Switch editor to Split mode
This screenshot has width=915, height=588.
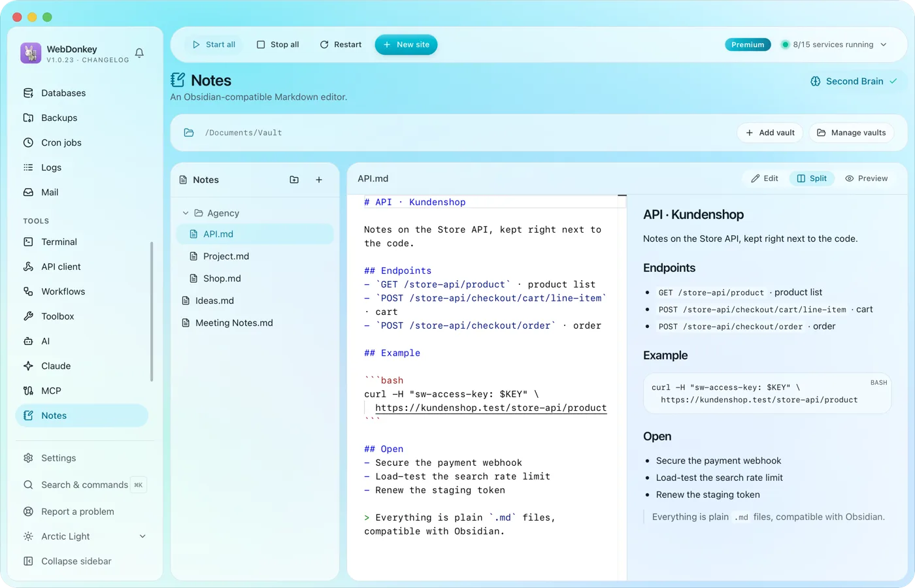pyautogui.click(x=812, y=178)
